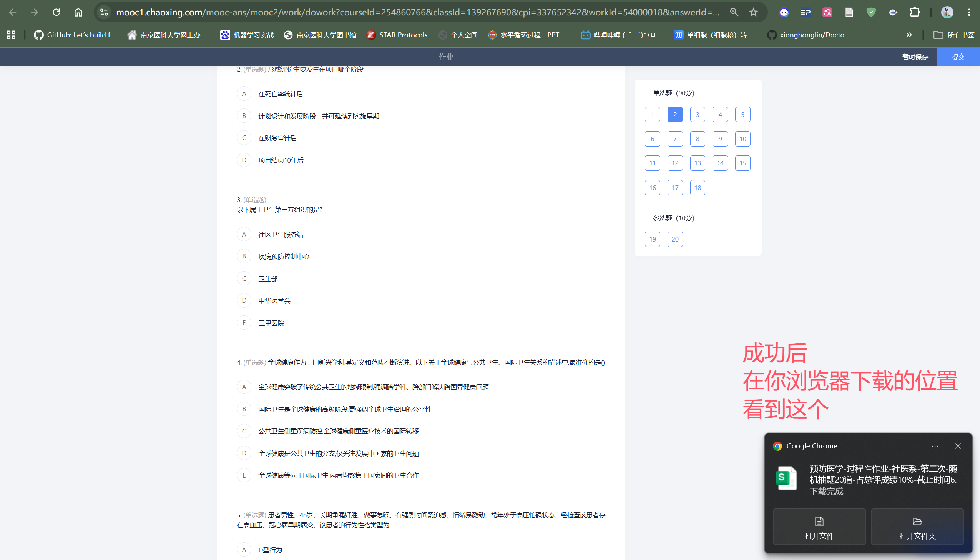980x560 pixels.
Task: Open the 南京医科大学图书馆 bookmark
Action: coord(321,35)
